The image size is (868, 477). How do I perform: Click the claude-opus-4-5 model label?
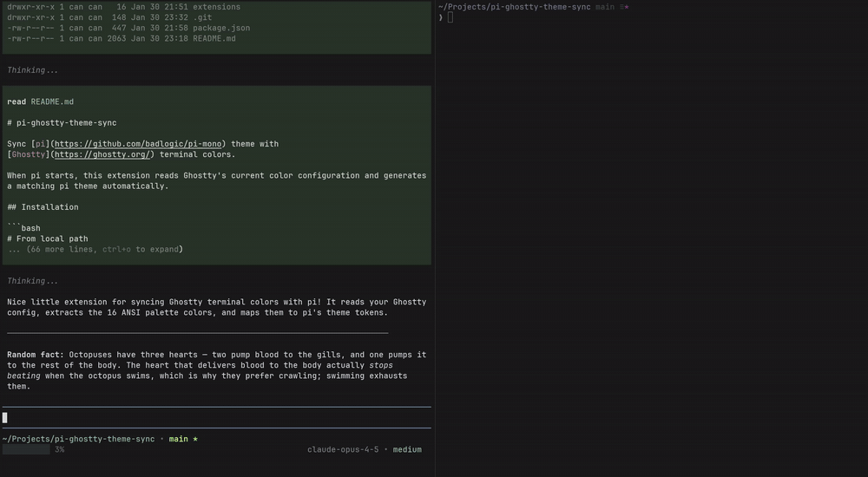[343, 450]
